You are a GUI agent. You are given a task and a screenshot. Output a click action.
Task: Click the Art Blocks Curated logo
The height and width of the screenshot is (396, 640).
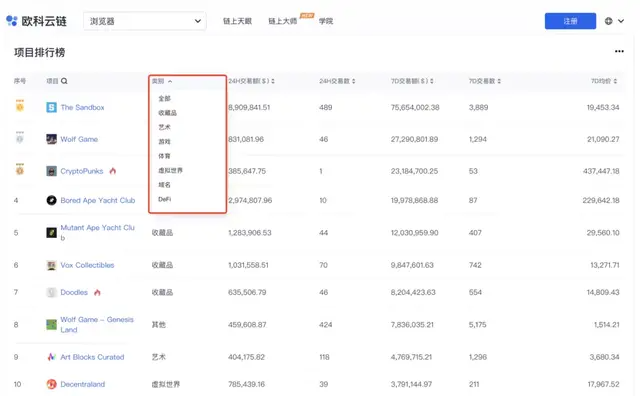tap(51, 357)
